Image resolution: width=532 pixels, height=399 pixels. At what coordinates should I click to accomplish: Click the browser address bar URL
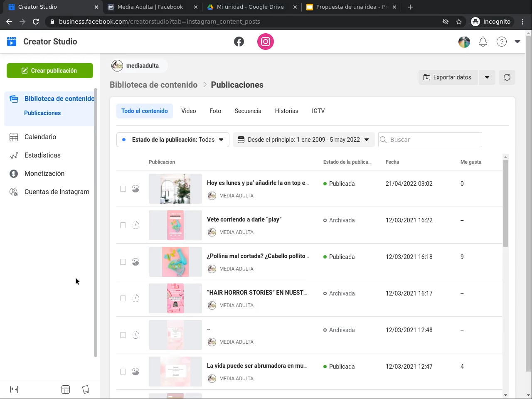(x=160, y=22)
